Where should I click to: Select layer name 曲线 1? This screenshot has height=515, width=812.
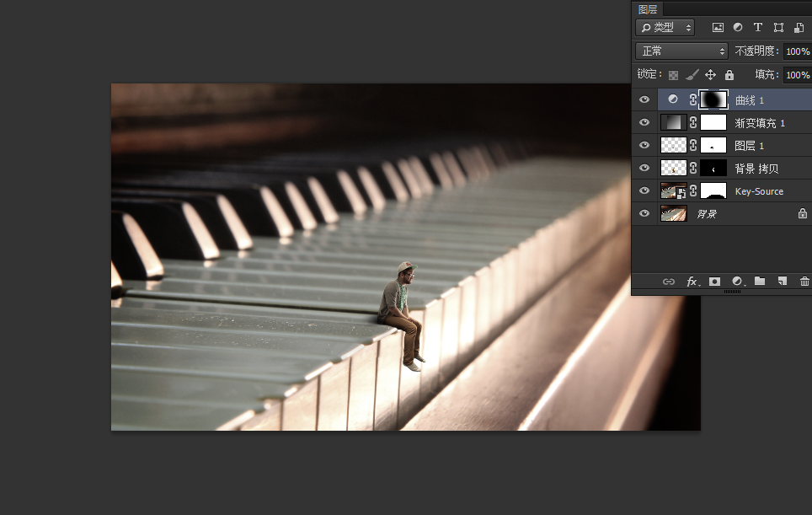[x=750, y=100]
